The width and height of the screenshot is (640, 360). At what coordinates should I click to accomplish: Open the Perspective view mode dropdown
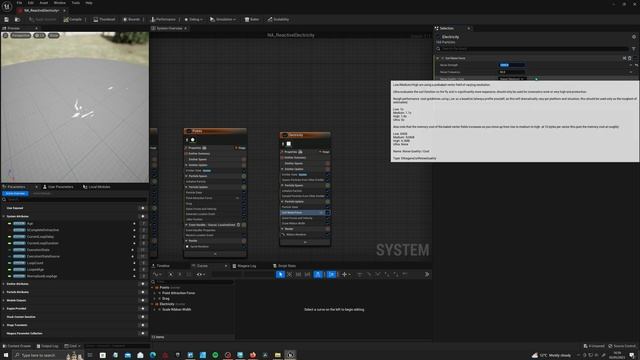[20, 36]
